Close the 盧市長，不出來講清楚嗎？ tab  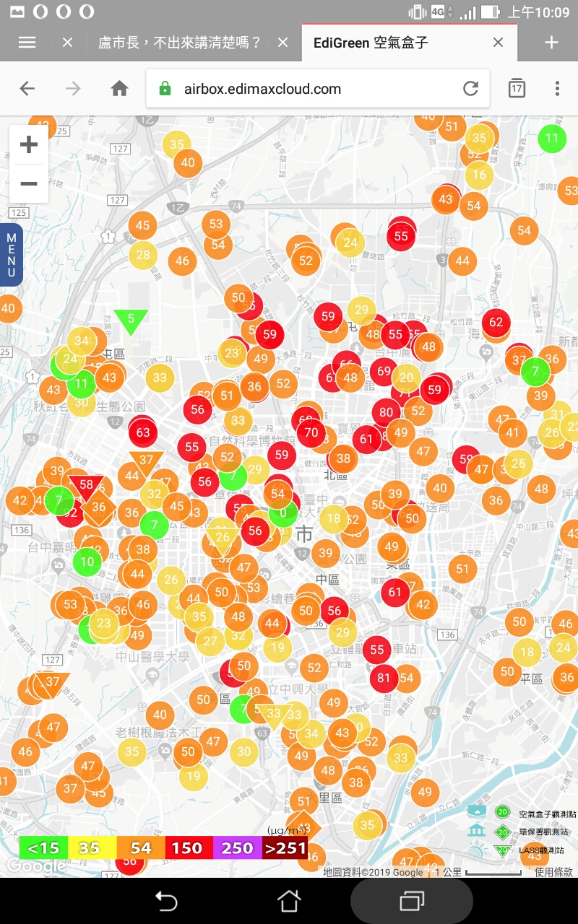[282, 43]
